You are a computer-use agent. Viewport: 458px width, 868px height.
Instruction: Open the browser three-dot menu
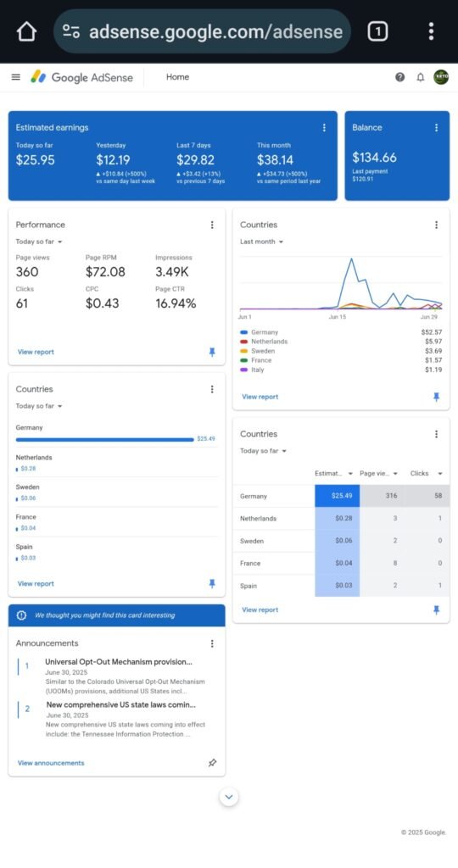431,31
